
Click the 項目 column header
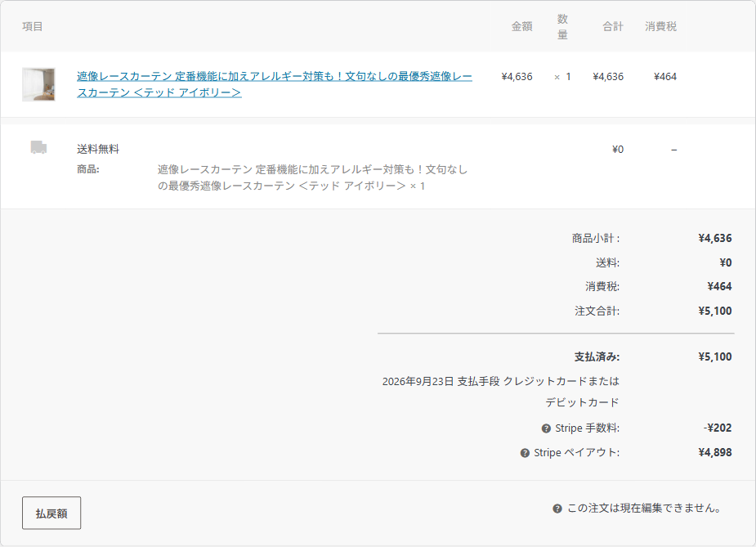33,26
